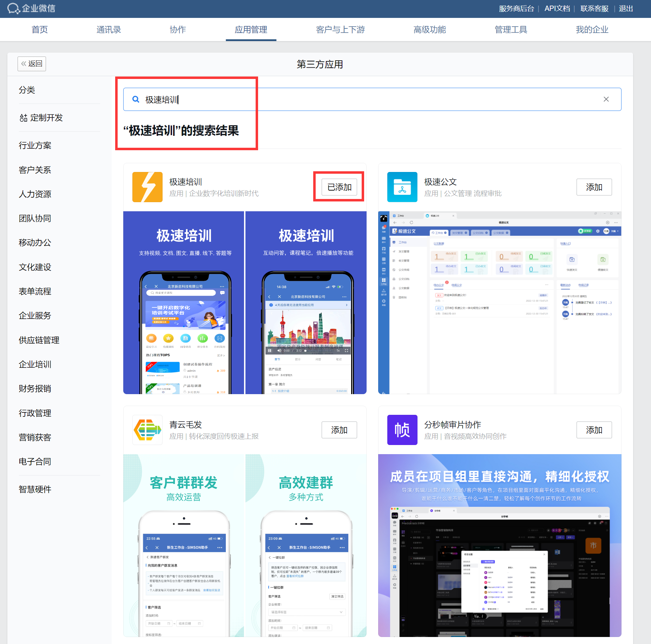651x644 pixels.
Task: Select the 移动办公 category
Action: tap(35, 243)
